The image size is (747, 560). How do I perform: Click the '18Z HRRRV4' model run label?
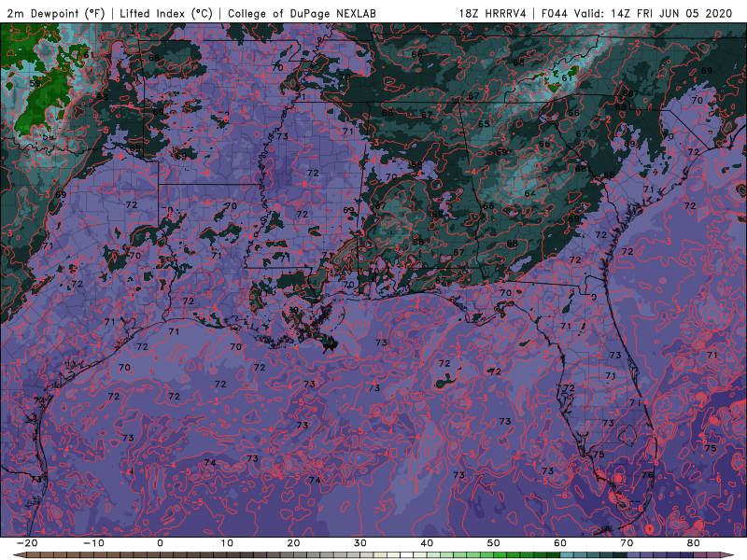point(493,14)
